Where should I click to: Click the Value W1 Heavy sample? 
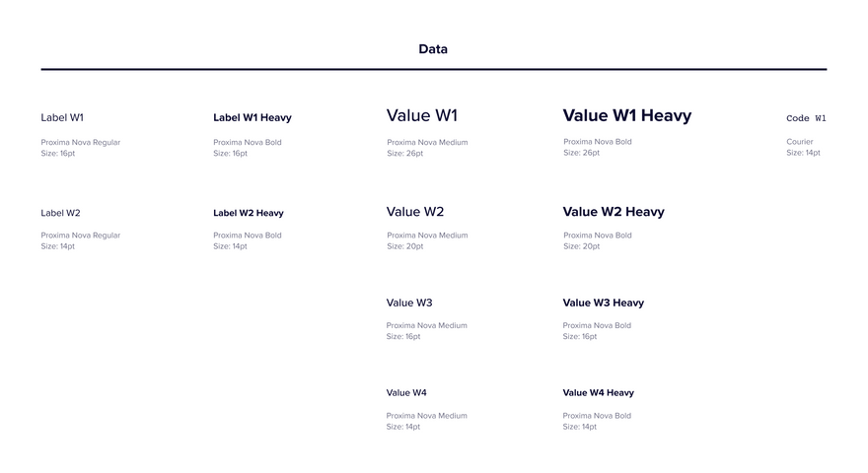[627, 115]
